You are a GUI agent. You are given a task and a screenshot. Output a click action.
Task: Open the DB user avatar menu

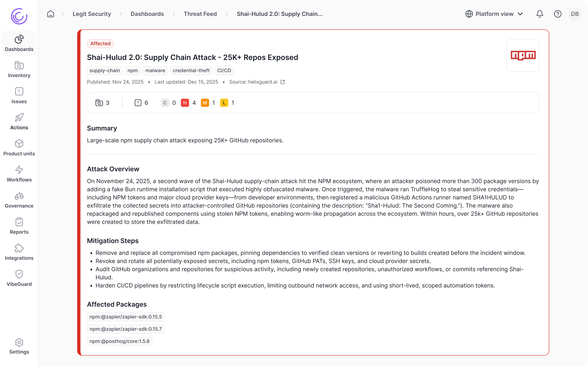[x=575, y=14]
